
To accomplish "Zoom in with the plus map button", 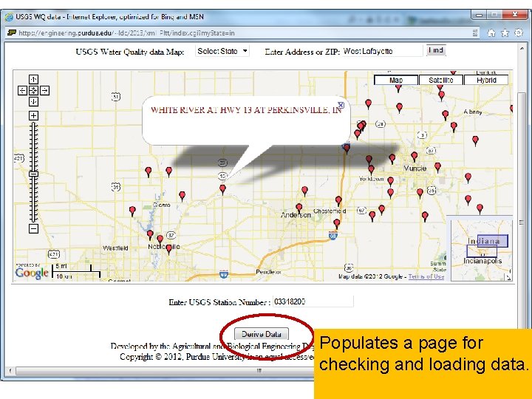I will coord(33,116).
